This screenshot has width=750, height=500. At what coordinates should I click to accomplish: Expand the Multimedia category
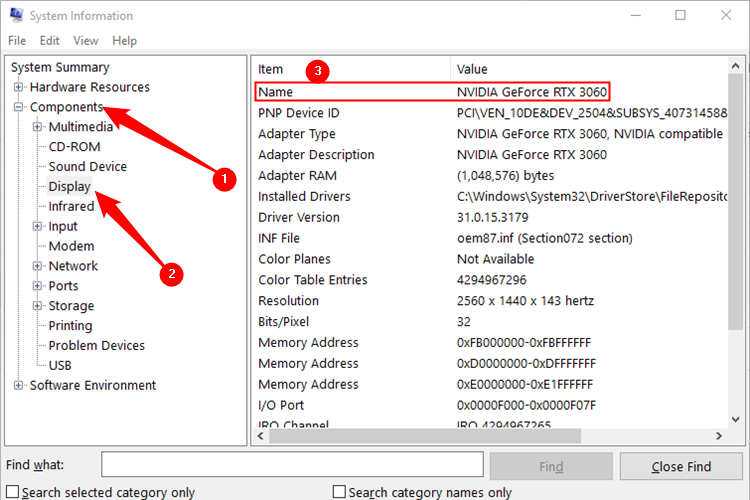pyautogui.click(x=37, y=127)
